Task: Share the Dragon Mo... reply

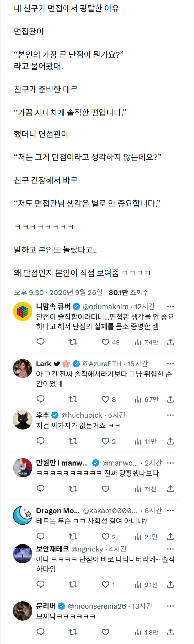Action: click(170, 537)
